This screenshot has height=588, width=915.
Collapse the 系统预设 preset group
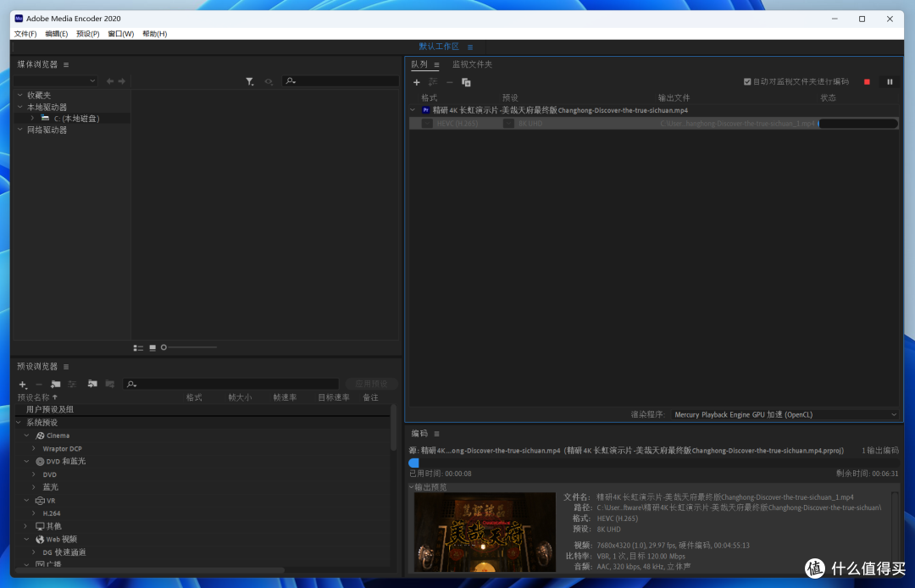[19, 422]
